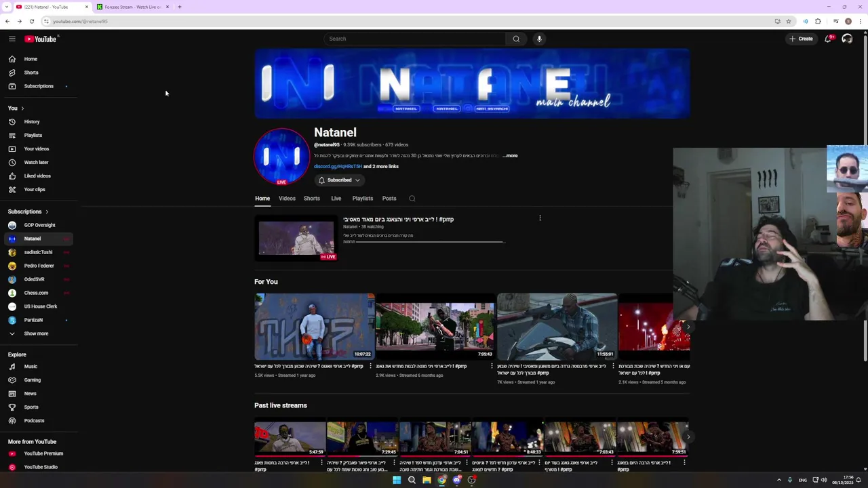Open the Subscribed dropdown
The width and height of the screenshot is (868, 488).
click(x=339, y=180)
